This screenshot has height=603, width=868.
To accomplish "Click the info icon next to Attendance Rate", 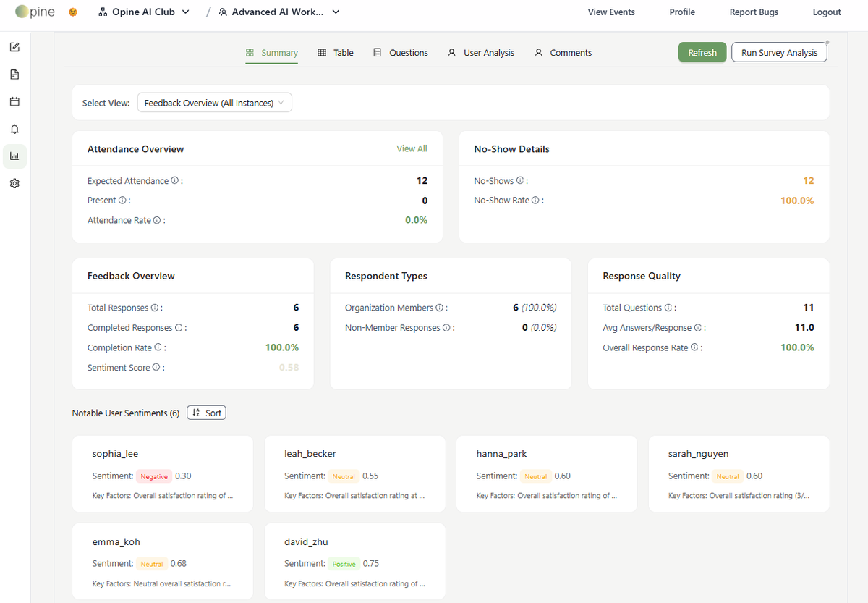I will 157,220.
